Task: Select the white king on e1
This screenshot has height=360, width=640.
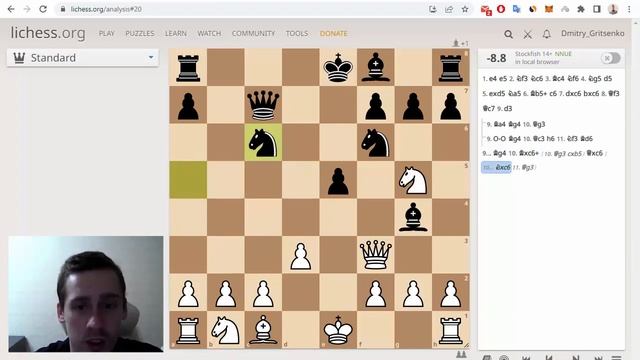Action: (338, 330)
